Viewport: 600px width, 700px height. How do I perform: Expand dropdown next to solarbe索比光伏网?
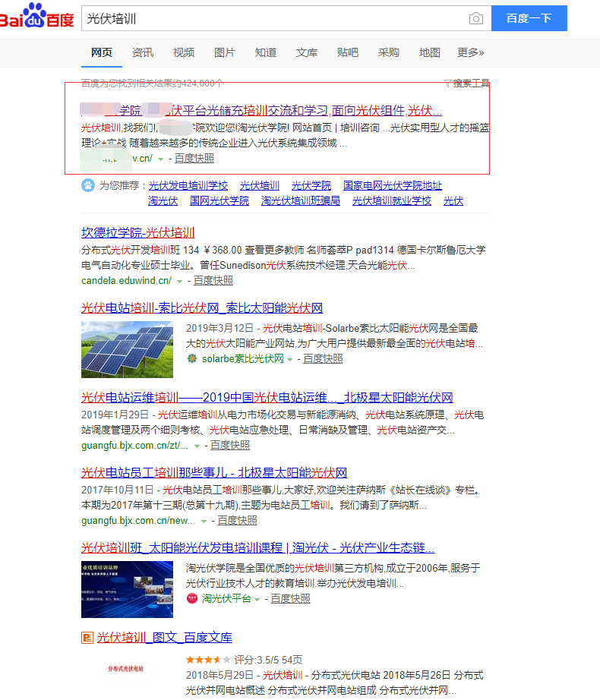click(289, 359)
